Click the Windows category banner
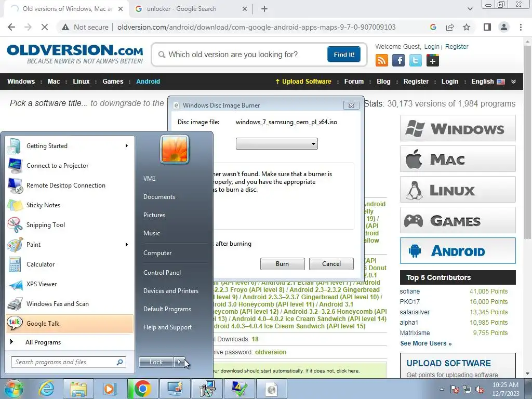The image size is (532, 399). click(x=458, y=128)
